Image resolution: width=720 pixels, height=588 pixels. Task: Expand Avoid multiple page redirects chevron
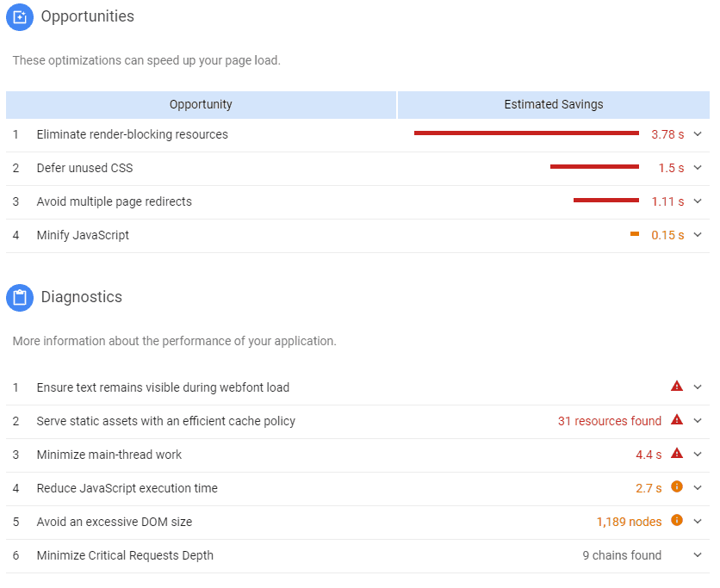pyautogui.click(x=698, y=201)
